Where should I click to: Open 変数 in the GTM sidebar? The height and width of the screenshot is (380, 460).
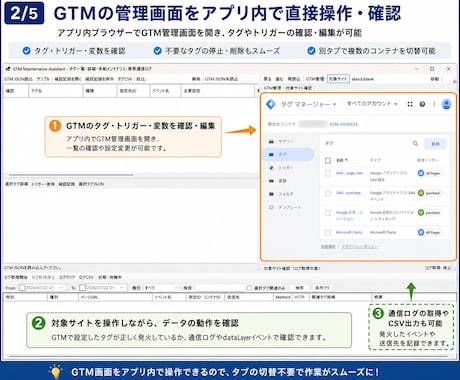click(x=278, y=181)
